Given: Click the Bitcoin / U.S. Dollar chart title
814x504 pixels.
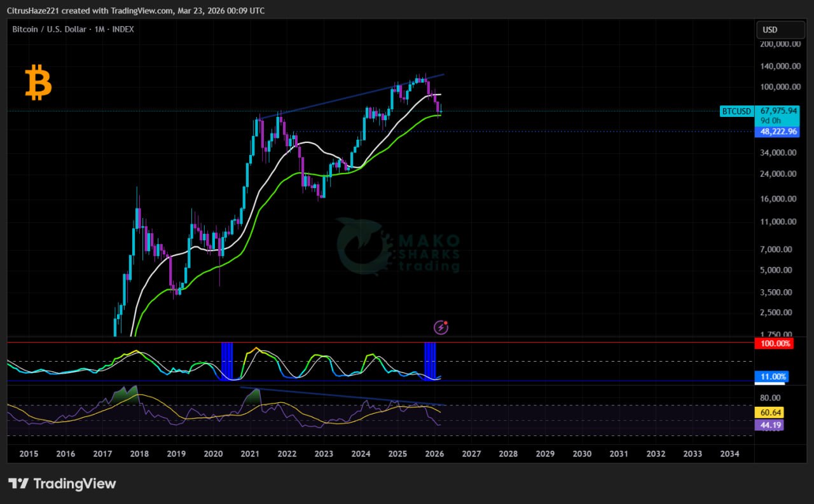Looking at the screenshot, I should (72, 29).
